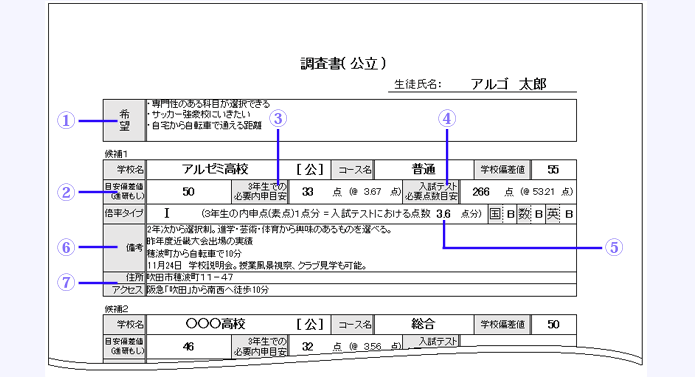Screen dimensions: 695x377
Task: Click the '候補1' section heading
Action: 116,154
